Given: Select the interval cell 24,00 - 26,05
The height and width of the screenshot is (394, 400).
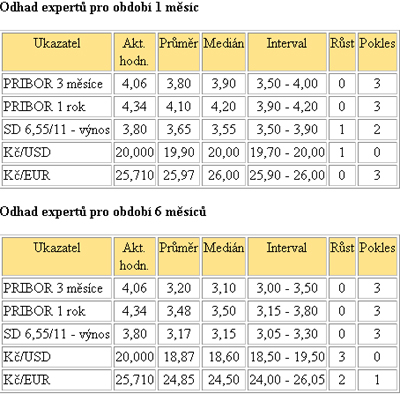Looking at the screenshot, I should (x=287, y=380).
